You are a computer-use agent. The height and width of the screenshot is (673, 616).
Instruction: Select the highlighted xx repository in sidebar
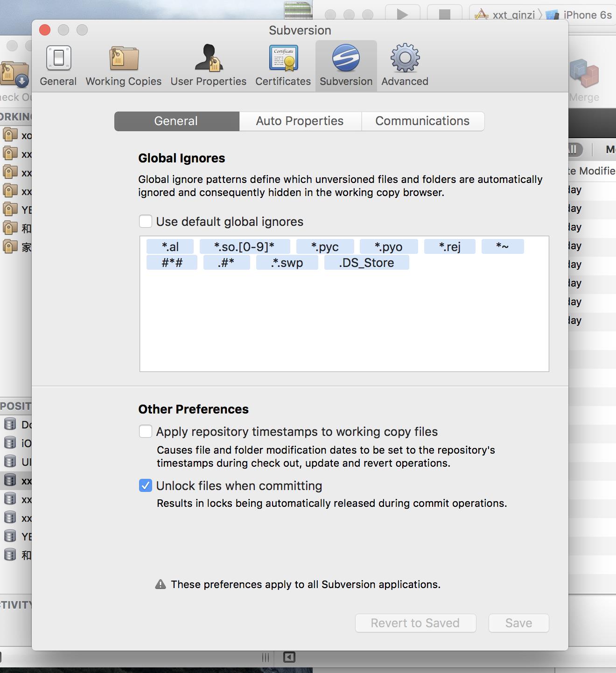tap(16, 480)
